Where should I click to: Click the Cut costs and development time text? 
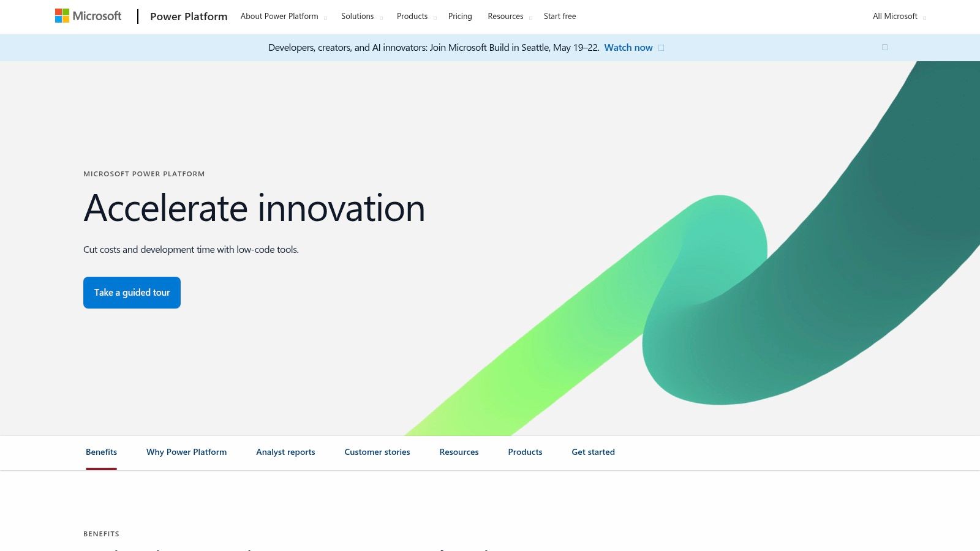point(191,250)
